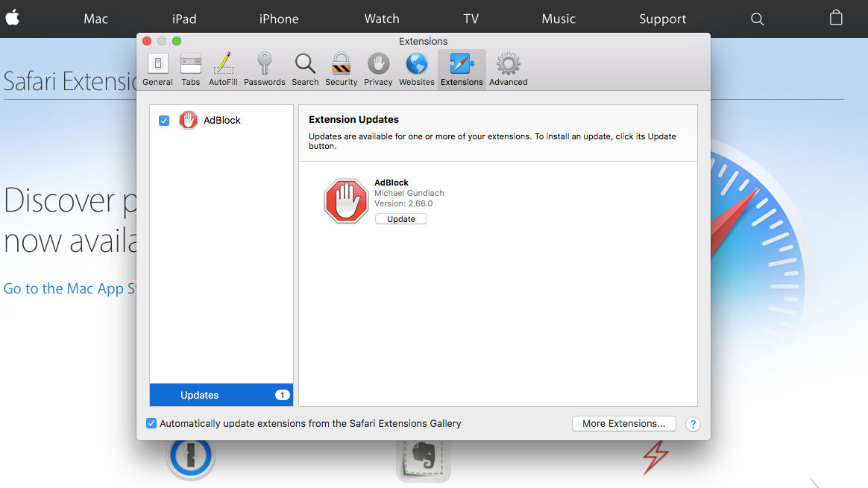
Task: Open the Tabs preferences pane
Action: 190,70
